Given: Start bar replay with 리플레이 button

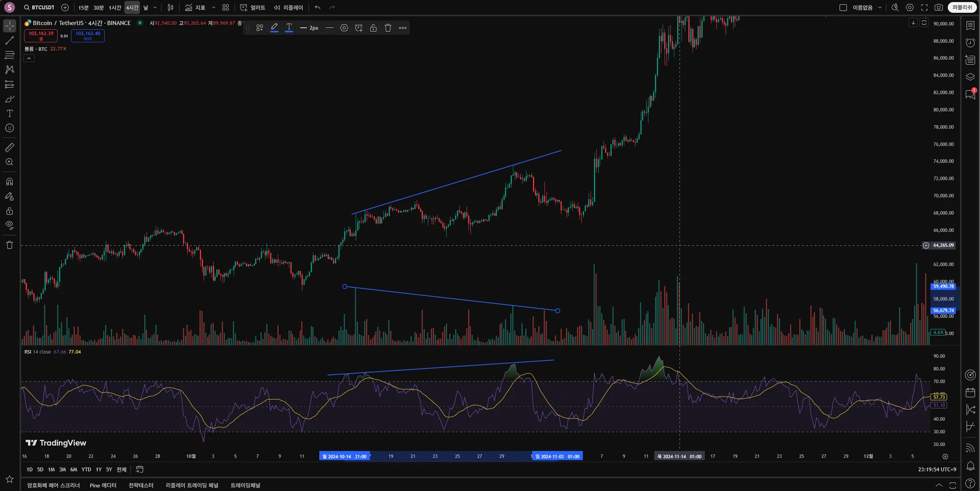Looking at the screenshot, I should [x=288, y=8].
